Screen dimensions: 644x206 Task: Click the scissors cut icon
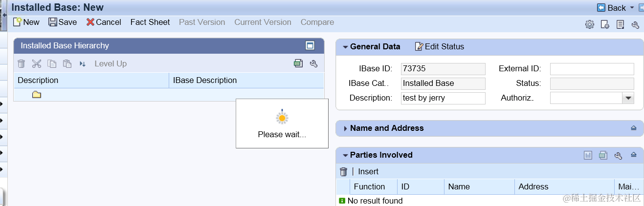[37, 63]
